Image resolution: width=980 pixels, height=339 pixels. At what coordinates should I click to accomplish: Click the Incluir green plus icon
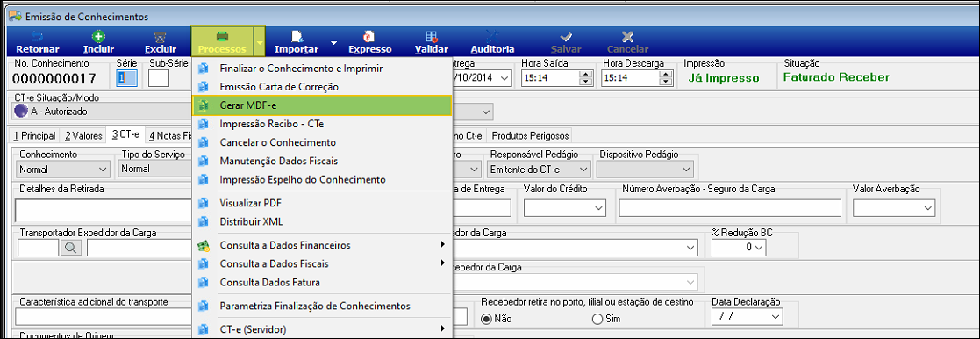pos(98,36)
